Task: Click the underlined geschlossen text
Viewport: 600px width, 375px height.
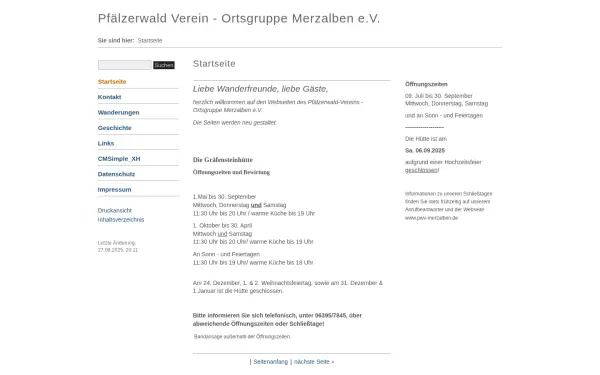Action: pyautogui.click(x=421, y=170)
